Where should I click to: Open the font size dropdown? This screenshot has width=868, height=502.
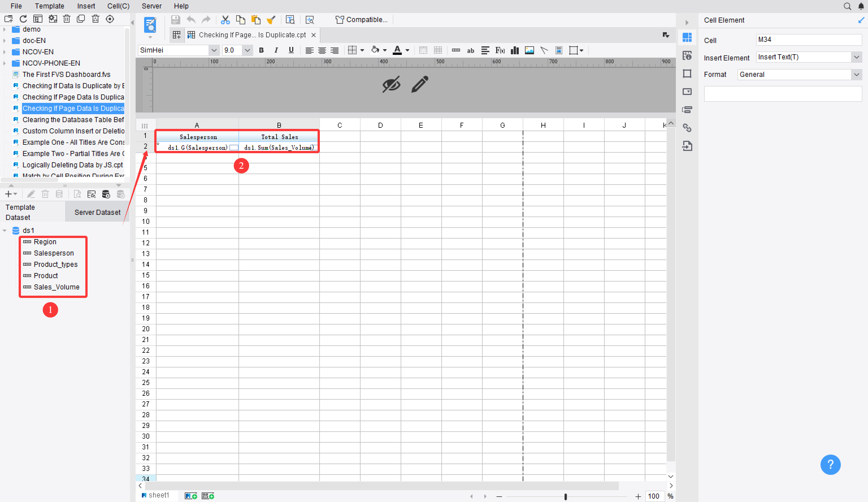(x=247, y=50)
